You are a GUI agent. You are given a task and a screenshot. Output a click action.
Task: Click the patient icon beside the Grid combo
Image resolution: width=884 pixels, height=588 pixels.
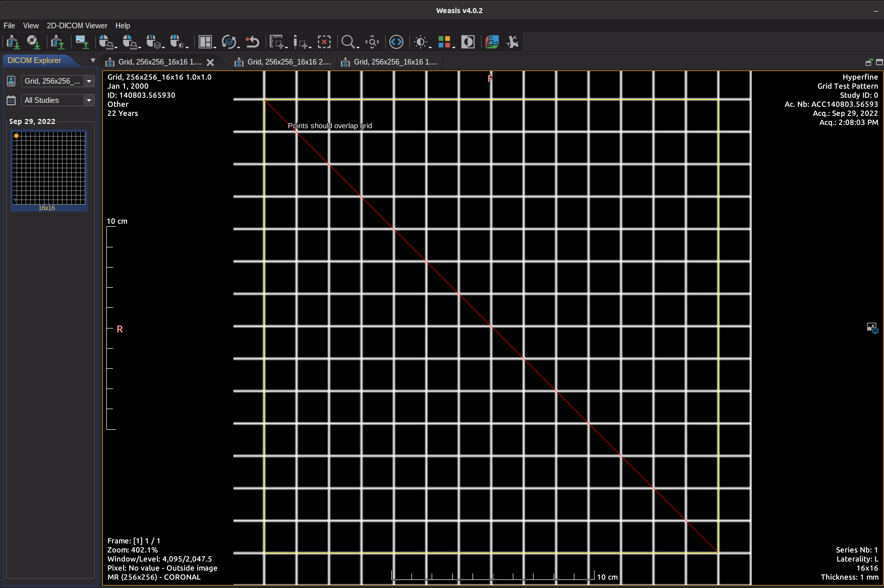11,81
